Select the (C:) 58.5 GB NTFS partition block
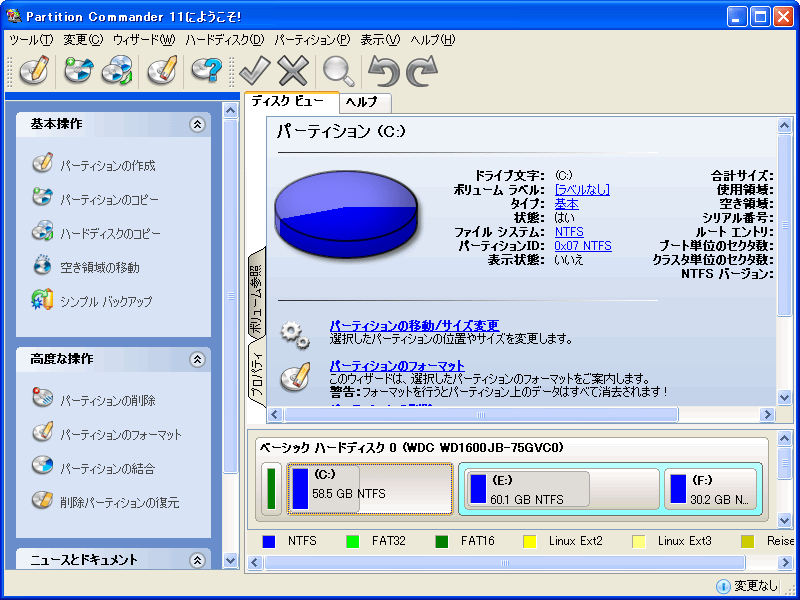Viewport: 800px width, 600px height. point(370,489)
